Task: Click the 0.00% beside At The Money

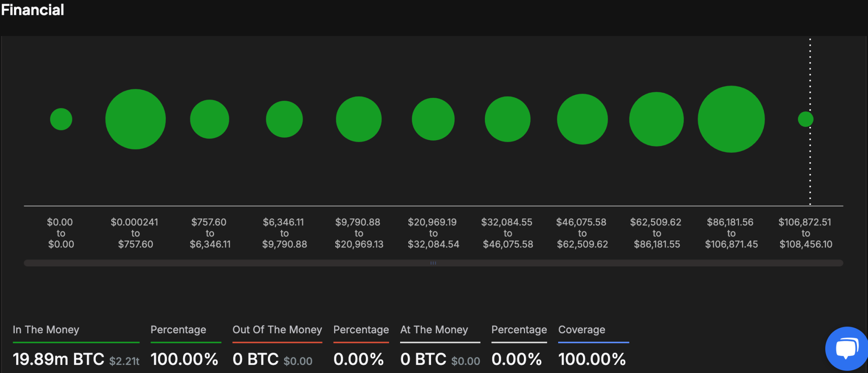Action: coord(517,359)
